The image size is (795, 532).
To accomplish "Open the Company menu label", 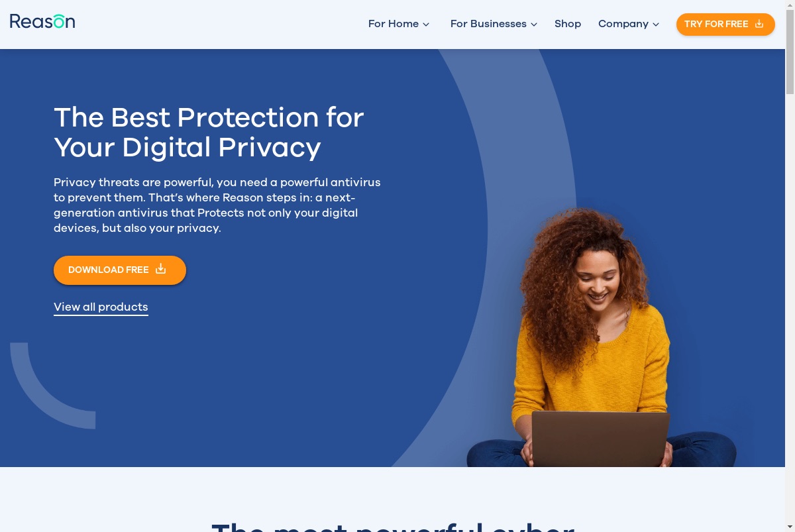I will pos(623,24).
